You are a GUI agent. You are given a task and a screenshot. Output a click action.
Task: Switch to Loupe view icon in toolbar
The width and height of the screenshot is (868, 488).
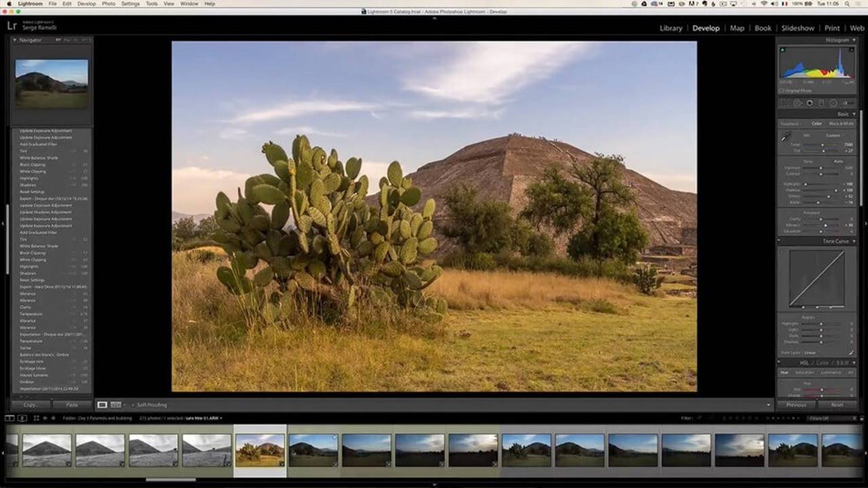102,405
